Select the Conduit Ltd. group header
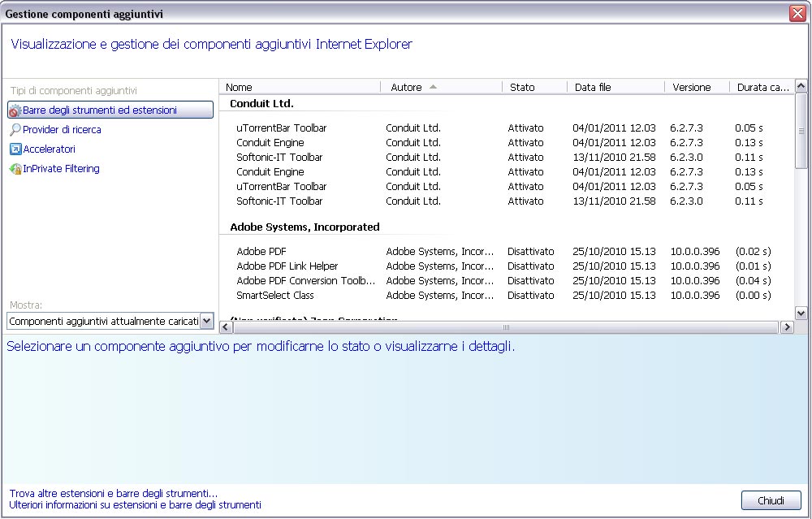Viewport: 812px width, 519px height. [262, 104]
